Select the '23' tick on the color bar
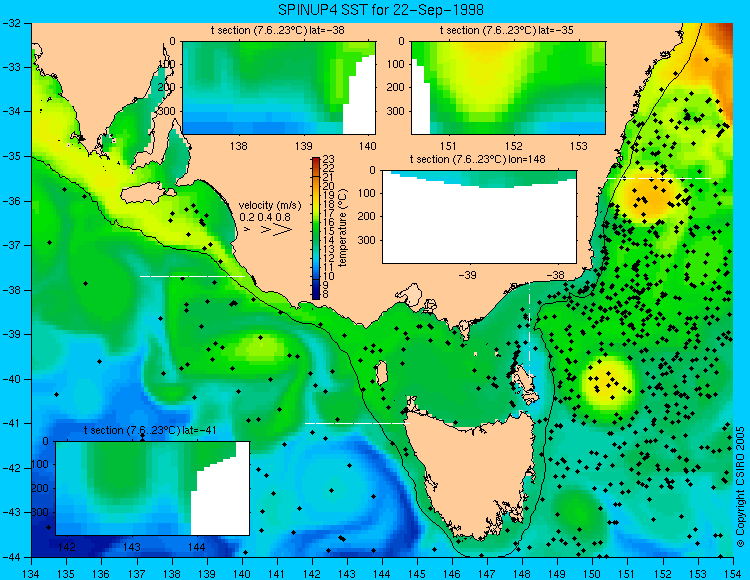This screenshot has height=580, width=750. pyautogui.click(x=329, y=160)
